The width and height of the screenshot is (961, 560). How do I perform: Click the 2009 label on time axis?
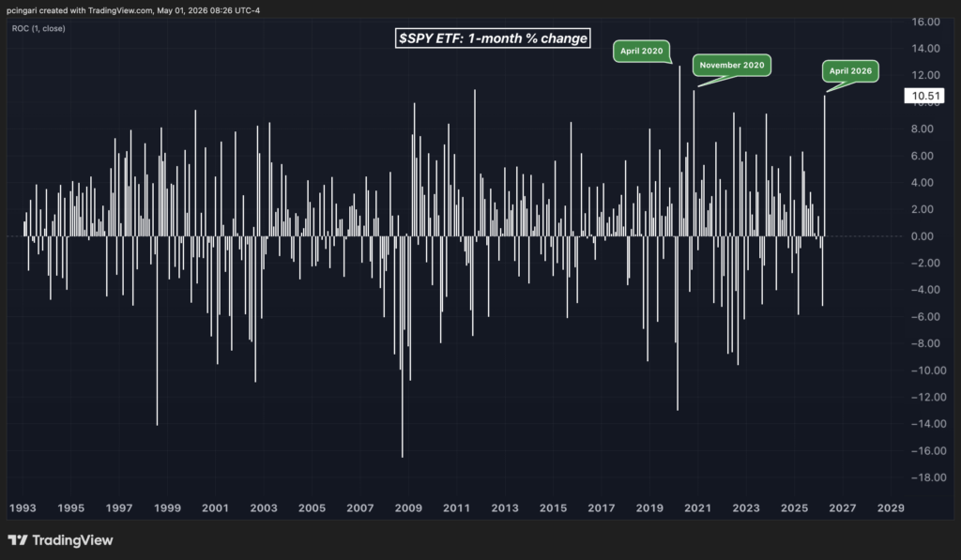coord(408,507)
